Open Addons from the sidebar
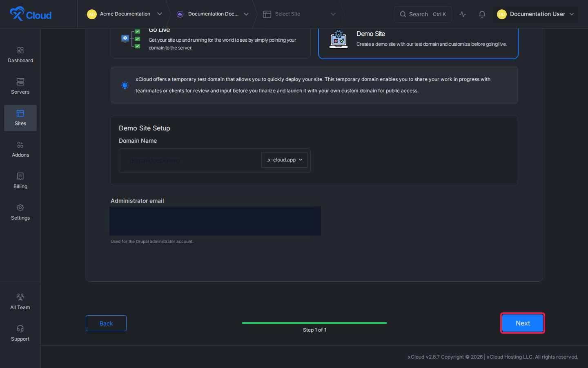 tap(20, 149)
